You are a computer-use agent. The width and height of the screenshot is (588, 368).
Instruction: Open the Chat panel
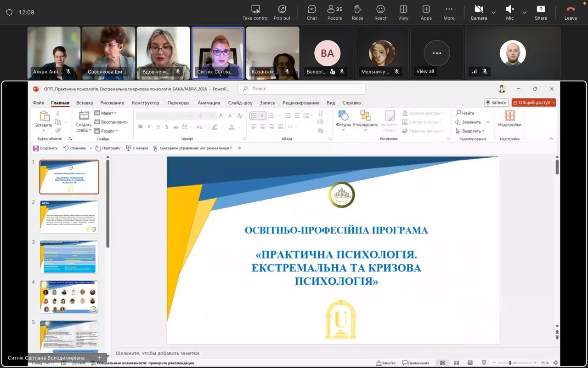pos(311,12)
